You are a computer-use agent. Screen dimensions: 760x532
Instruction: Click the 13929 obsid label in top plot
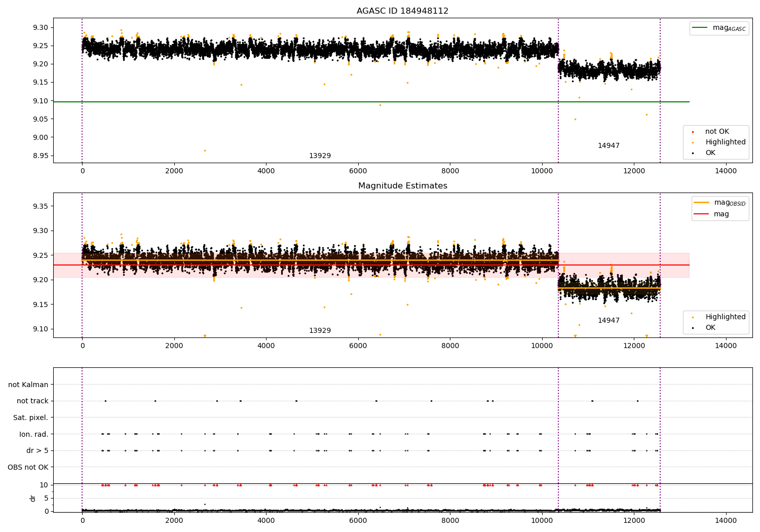pos(320,156)
